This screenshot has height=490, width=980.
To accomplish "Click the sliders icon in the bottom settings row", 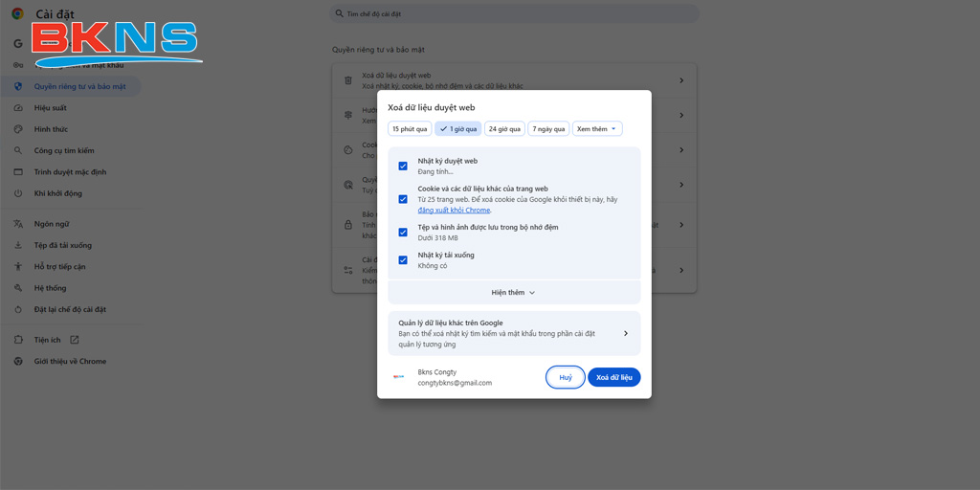I will click(x=348, y=270).
